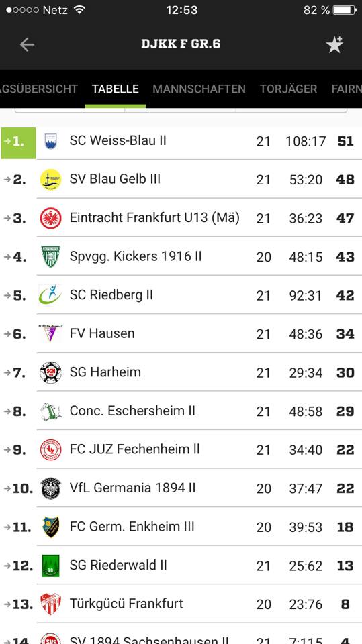Tap first-place rank badge 1.
Viewport: 362px width, 644px height.
pyautogui.click(x=18, y=143)
